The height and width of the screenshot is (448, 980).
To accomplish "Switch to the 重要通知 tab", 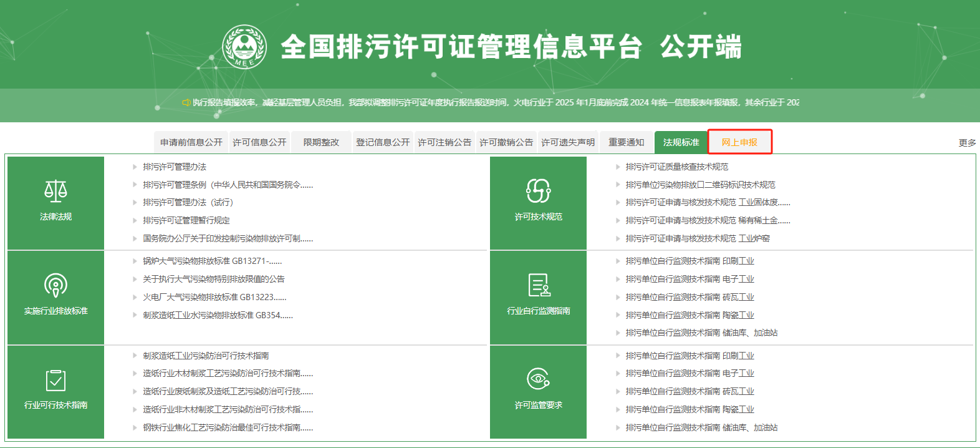I will (x=626, y=142).
